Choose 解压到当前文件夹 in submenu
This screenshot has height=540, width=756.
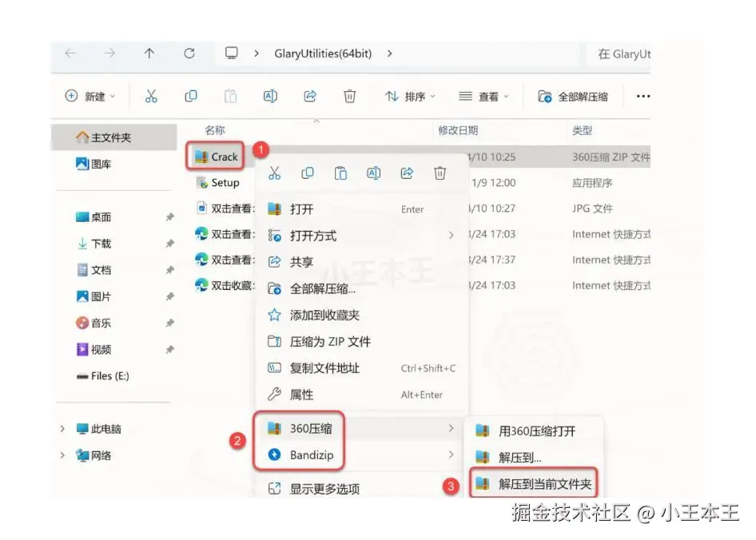click(533, 483)
